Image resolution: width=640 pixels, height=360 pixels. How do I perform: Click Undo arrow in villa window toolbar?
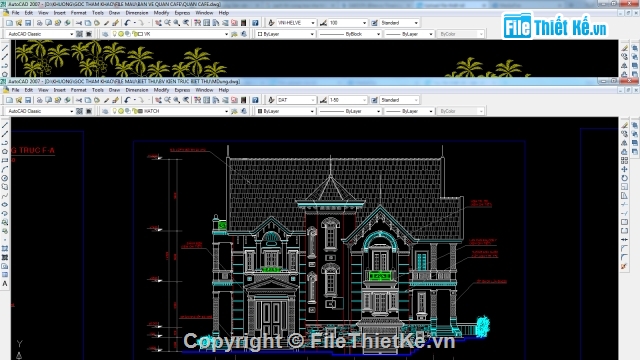(127, 100)
